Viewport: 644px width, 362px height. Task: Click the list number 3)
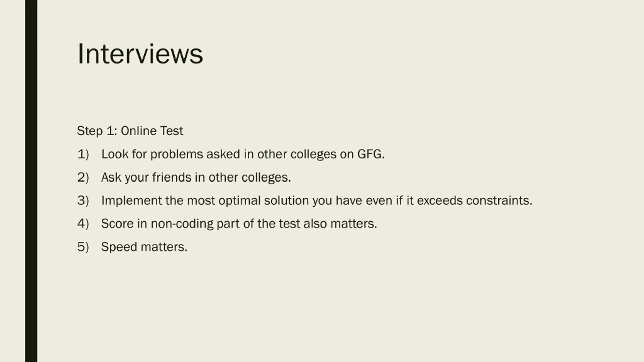coord(83,200)
